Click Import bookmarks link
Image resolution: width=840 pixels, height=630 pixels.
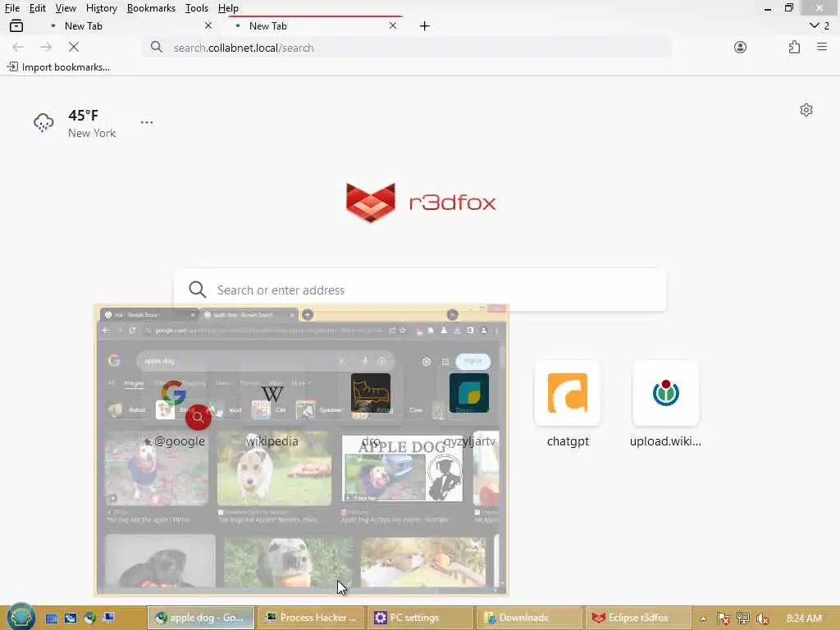[58, 67]
